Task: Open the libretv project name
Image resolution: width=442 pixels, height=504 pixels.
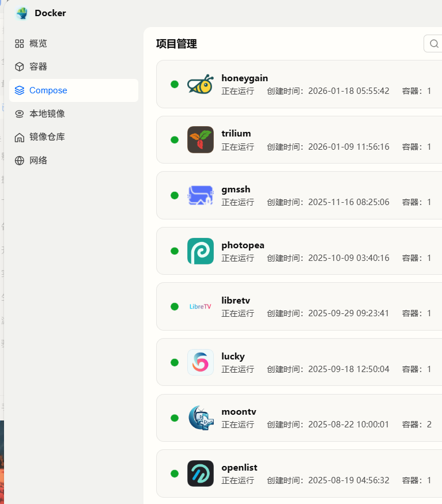Action: click(x=236, y=300)
